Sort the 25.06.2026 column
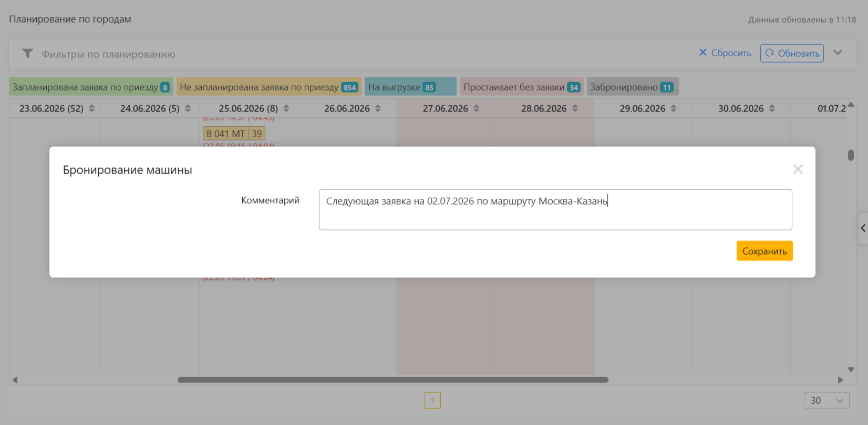 pos(286,108)
